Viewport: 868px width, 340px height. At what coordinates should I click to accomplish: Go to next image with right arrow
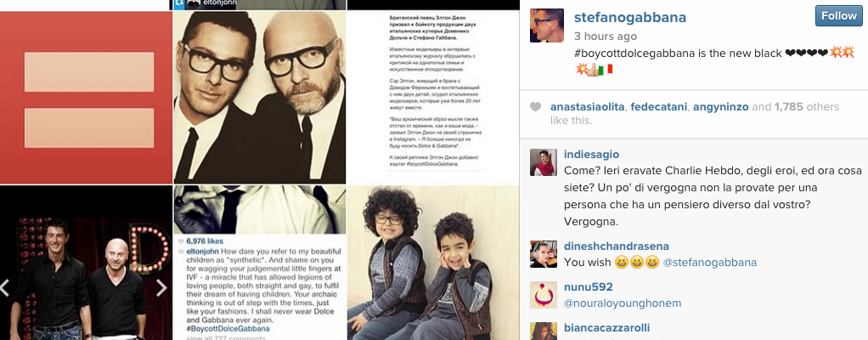click(x=161, y=287)
